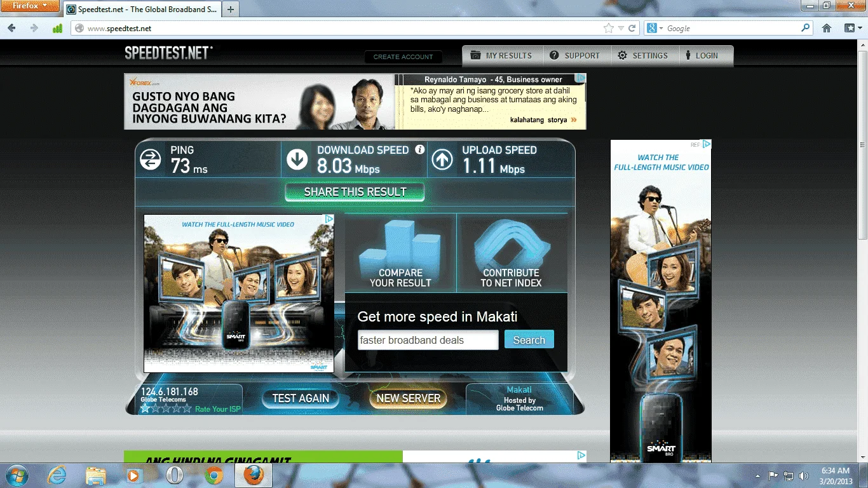Click the Search button for broadband deals
This screenshot has width=868, height=488.
coord(529,339)
